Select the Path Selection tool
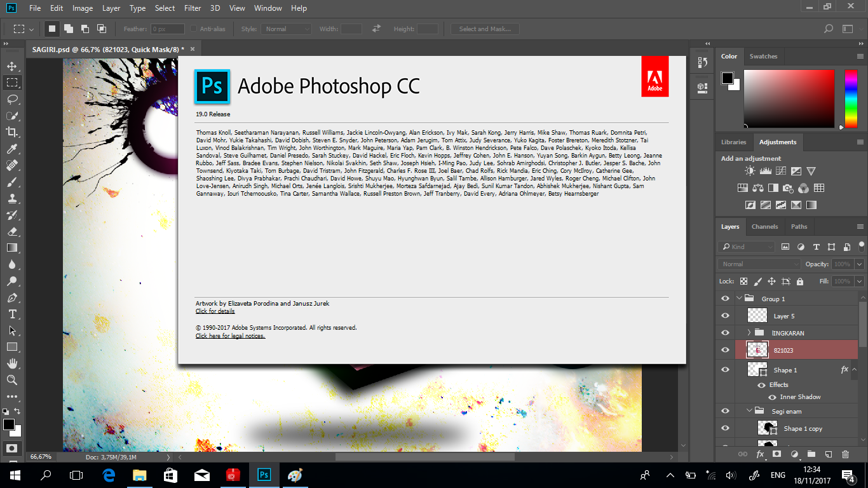 11,330
